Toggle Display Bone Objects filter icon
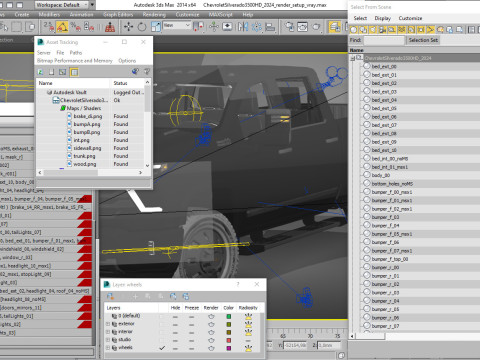This screenshot has width=480, height=360. tap(431, 30)
